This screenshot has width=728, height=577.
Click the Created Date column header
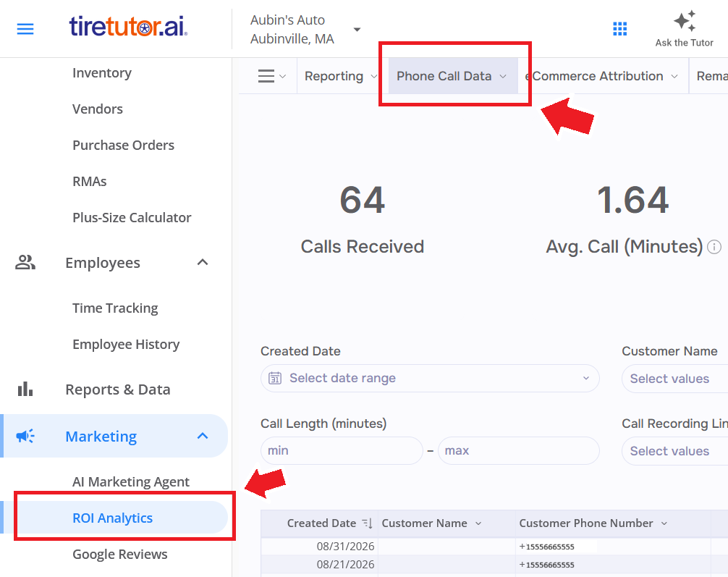(321, 523)
